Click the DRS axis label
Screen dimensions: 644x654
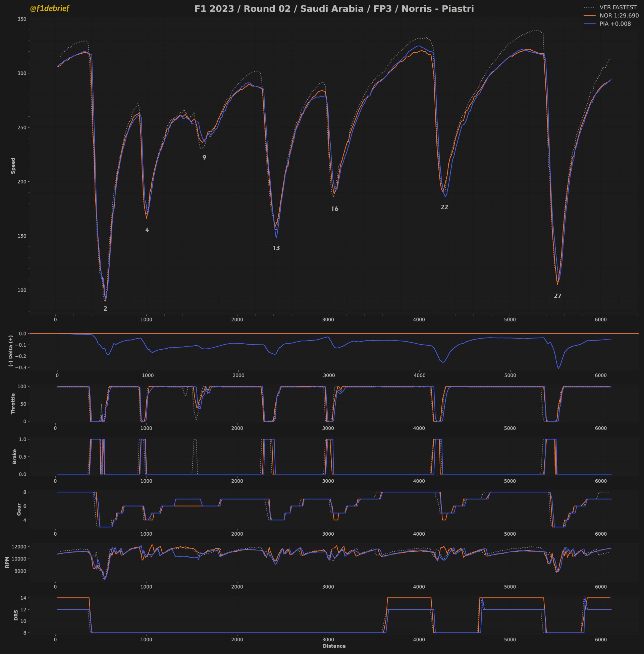(16, 615)
